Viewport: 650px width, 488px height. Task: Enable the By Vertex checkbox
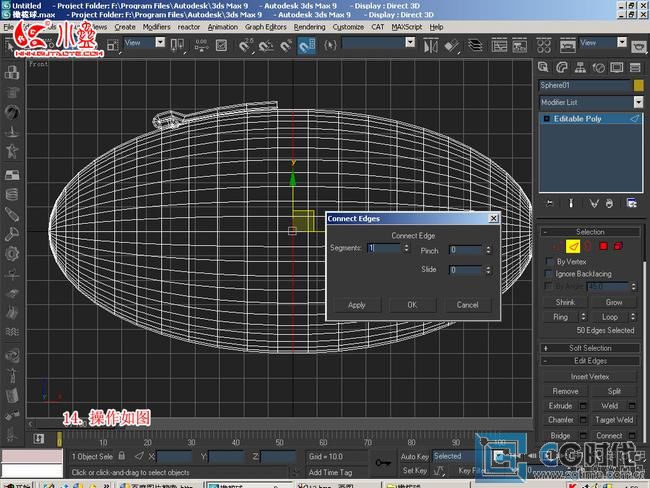(x=549, y=262)
